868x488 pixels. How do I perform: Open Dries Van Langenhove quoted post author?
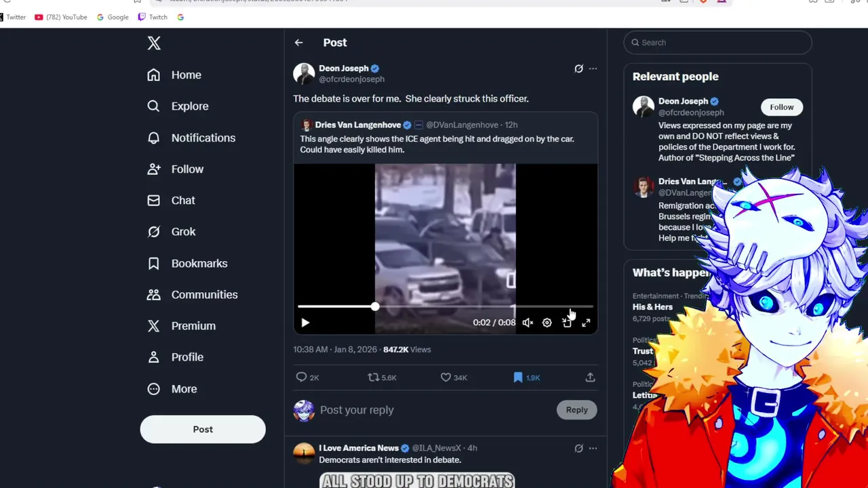[x=358, y=125]
